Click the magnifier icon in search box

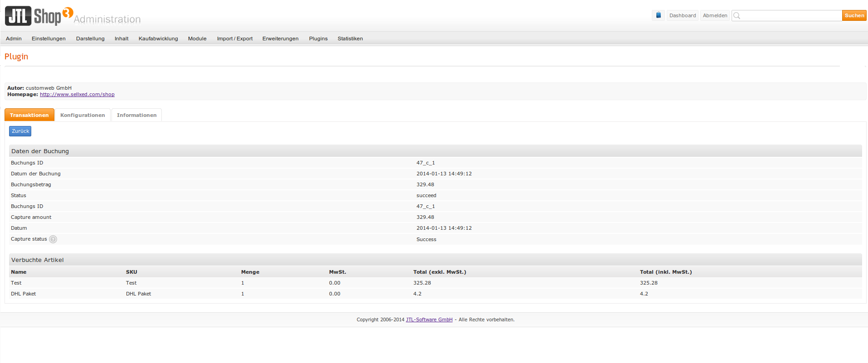pos(737,16)
